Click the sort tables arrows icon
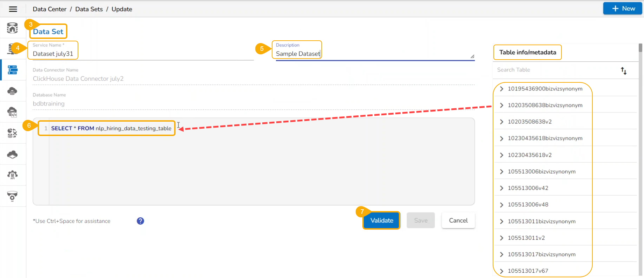Viewport: 644px width, 278px height. [x=624, y=71]
